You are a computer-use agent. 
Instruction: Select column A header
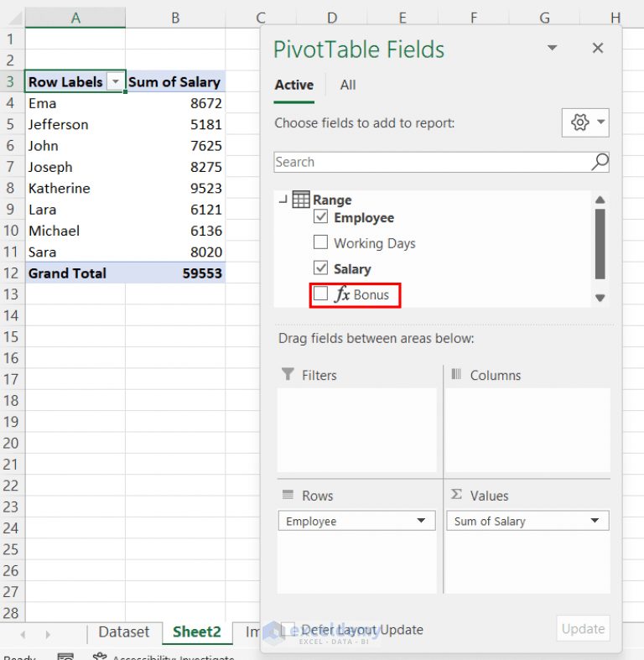(x=75, y=18)
